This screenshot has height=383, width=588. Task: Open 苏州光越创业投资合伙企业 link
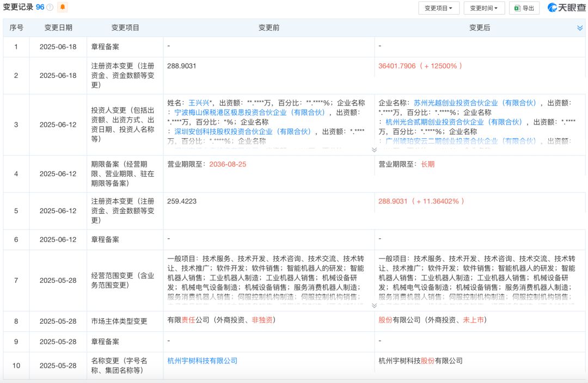[x=475, y=103]
